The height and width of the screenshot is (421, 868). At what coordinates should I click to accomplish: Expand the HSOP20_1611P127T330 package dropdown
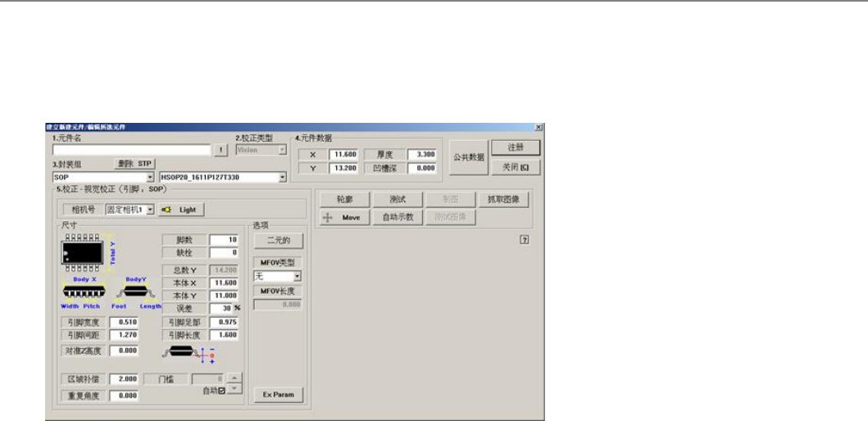click(283, 178)
